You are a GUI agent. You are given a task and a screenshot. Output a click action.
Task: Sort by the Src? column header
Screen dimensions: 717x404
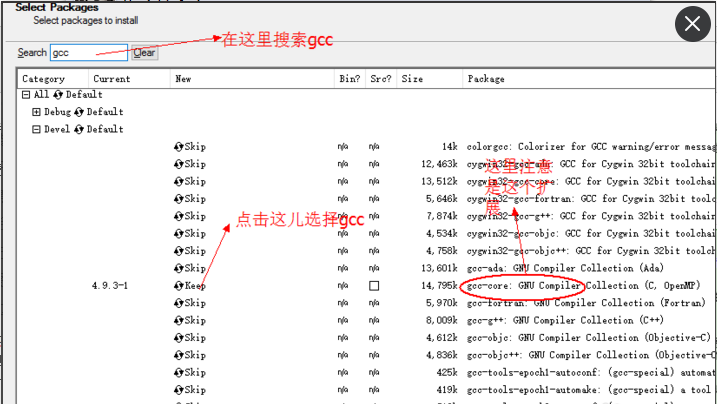[381, 79]
